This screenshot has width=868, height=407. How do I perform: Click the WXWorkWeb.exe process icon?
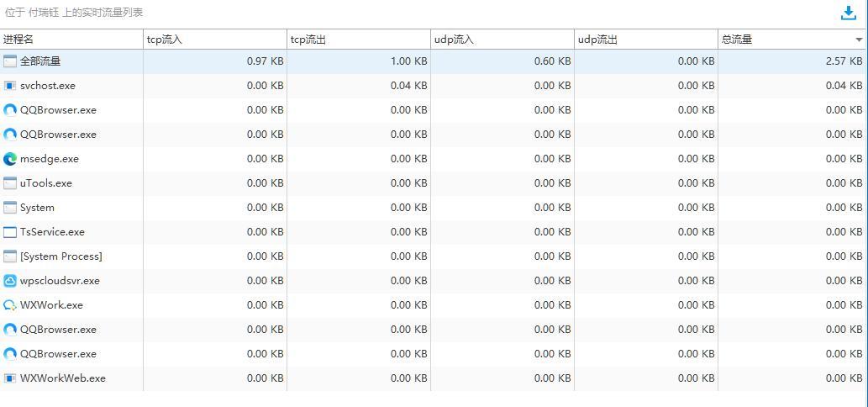tap(10, 378)
